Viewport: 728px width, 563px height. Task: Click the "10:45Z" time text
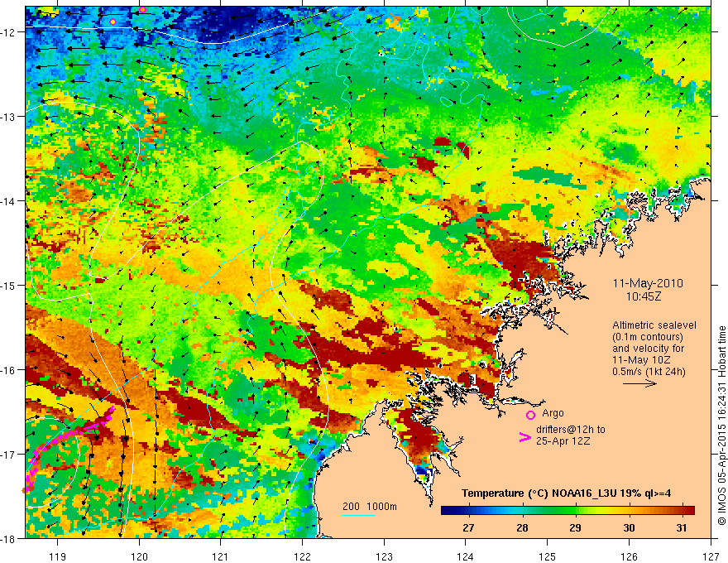coord(644,296)
